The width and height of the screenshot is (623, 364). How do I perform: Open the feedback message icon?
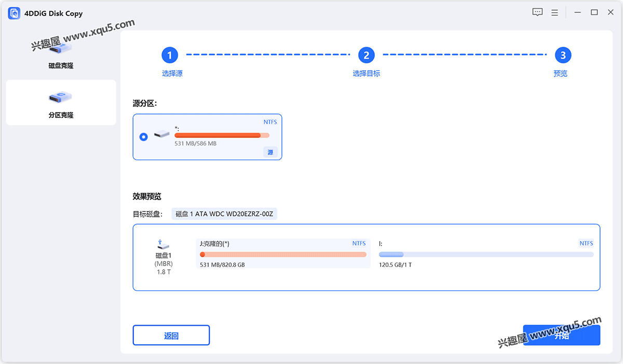pos(537,12)
